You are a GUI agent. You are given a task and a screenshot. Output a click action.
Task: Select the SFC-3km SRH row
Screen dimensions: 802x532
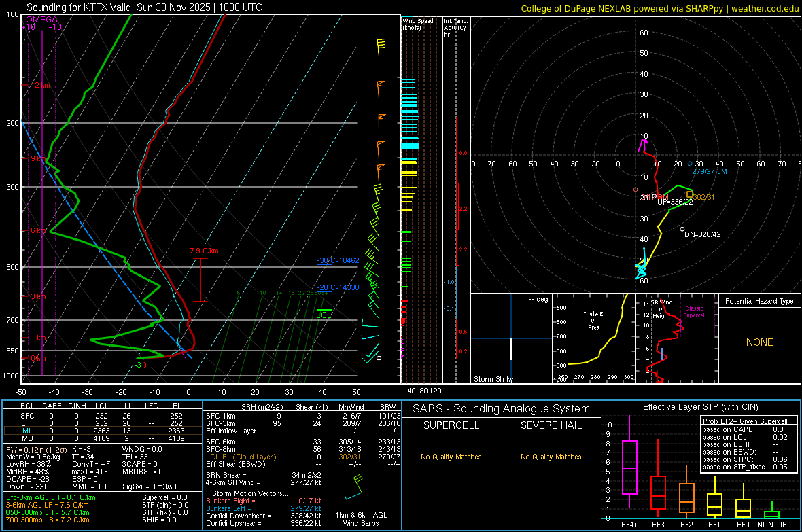pyautogui.click(x=303, y=423)
